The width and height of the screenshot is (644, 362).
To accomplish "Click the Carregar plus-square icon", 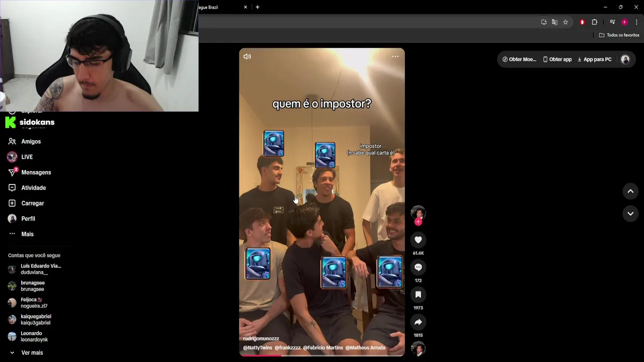I will [x=12, y=203].
